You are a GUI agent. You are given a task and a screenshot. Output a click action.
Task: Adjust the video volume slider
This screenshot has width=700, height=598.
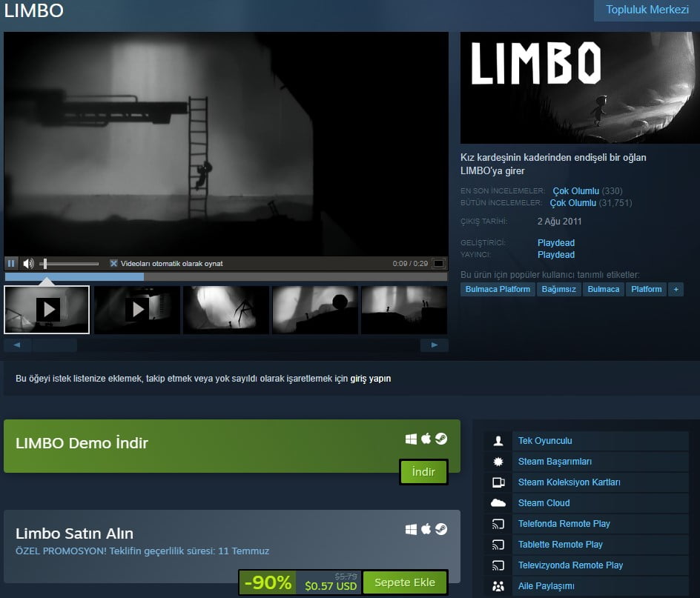70,262
